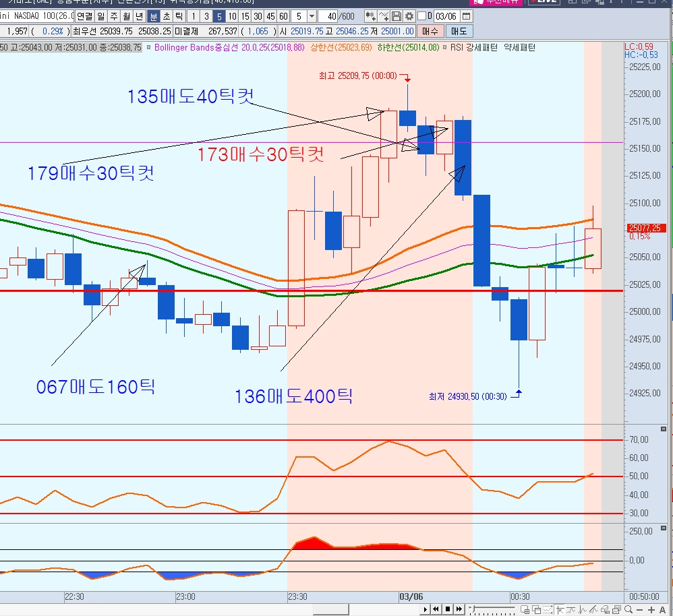This screenshot has width=673, height=616.
Task: Open the calendar date picker icon
Action: point(466,16)
